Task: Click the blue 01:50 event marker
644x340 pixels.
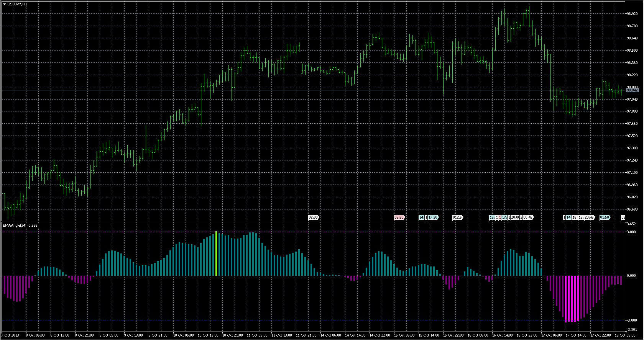Action: pyautogui.click(x=605, y=217)
